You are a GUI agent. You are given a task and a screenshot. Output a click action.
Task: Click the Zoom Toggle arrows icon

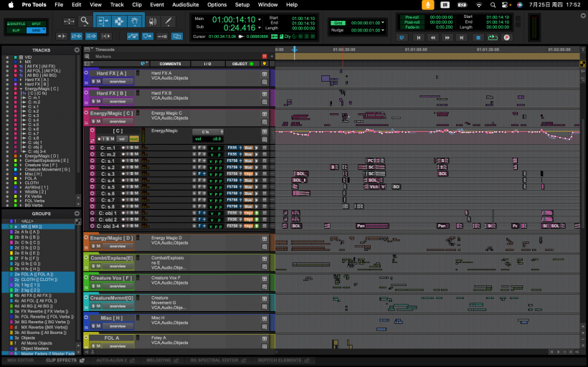coord(69,22)
